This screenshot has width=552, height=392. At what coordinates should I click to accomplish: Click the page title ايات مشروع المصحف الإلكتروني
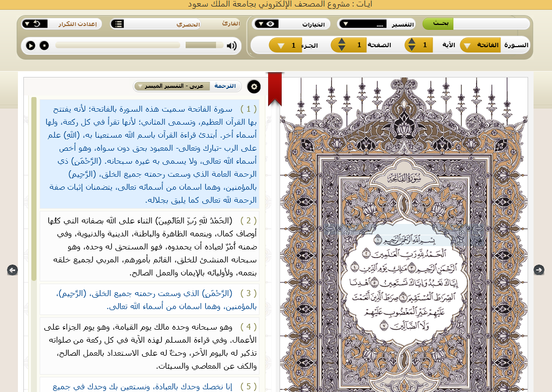coord(280,4)
